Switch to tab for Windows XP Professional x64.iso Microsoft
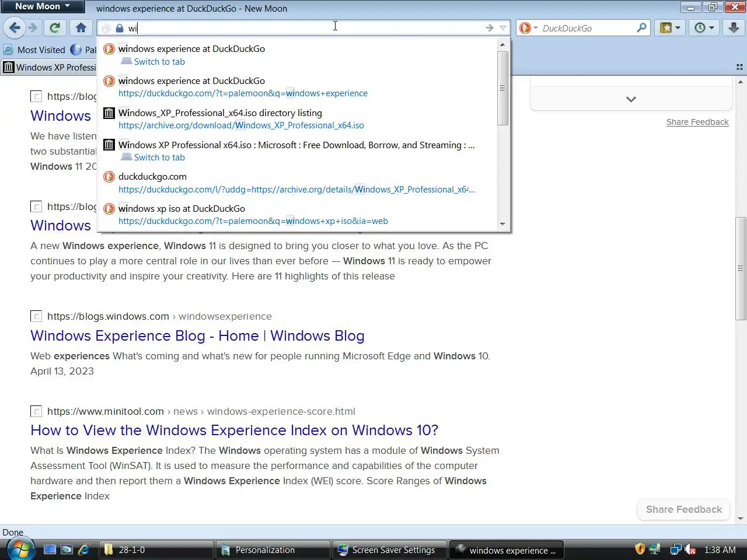 (x=298, y=151)
